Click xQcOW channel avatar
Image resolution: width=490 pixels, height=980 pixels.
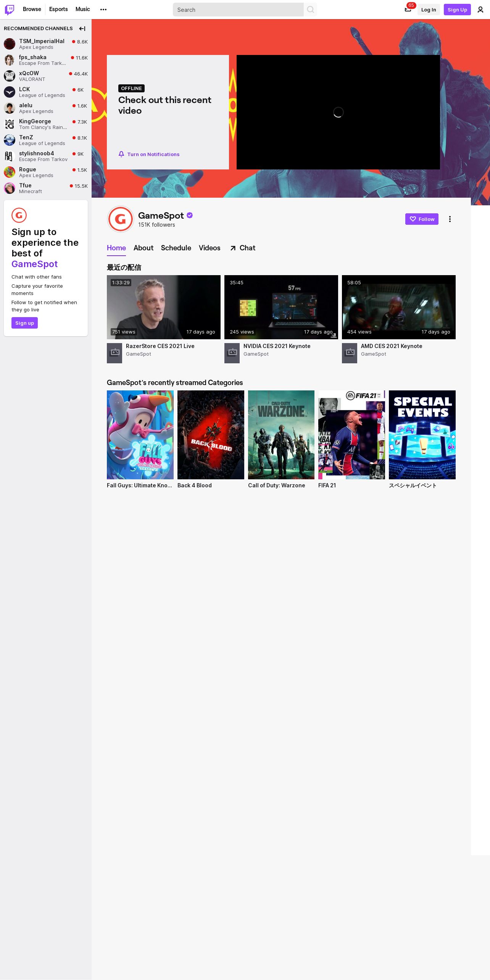point(10,76)
